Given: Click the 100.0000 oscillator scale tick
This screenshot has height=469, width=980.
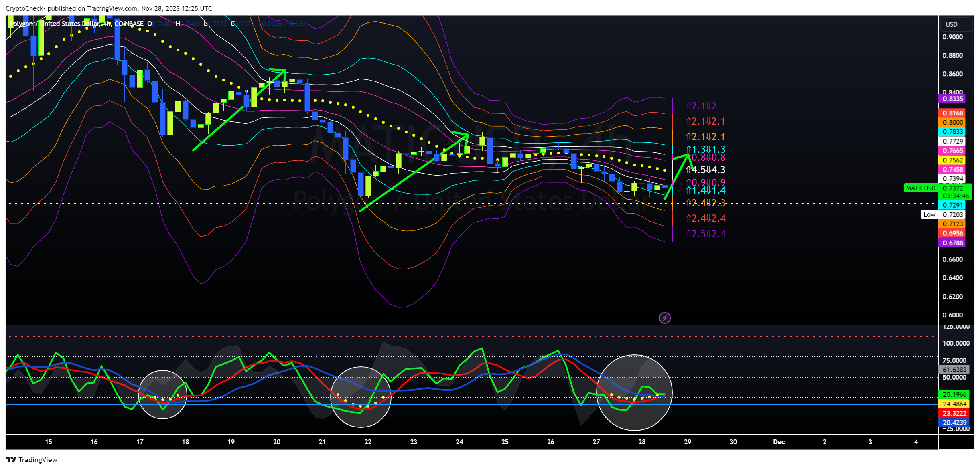Looking at the screenshot, I should point(956,343).
